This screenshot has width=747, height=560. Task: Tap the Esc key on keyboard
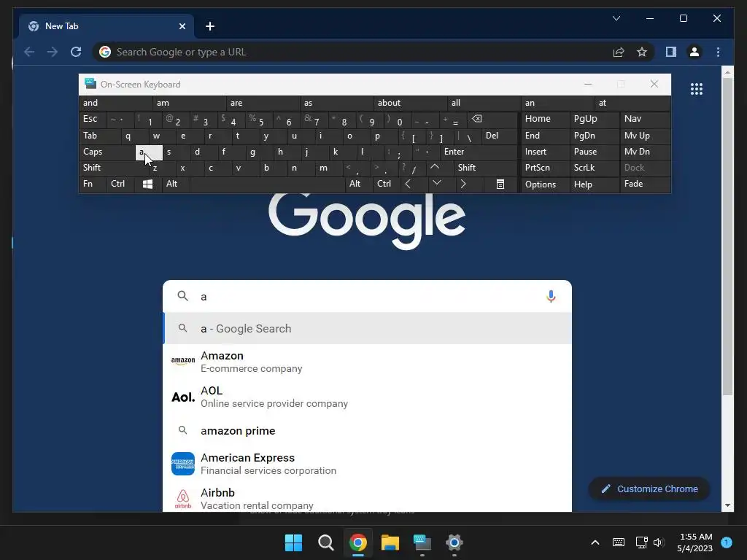pyautogui.click(x=93, y=119)
